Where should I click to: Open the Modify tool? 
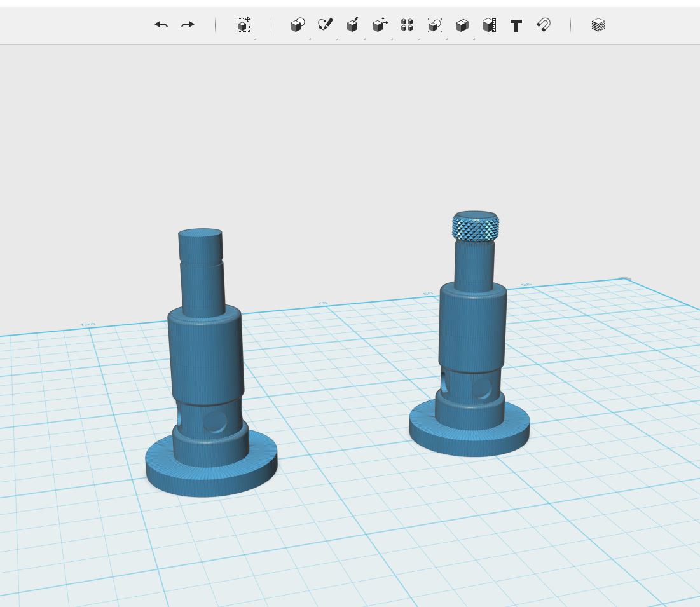pos(380,25)
